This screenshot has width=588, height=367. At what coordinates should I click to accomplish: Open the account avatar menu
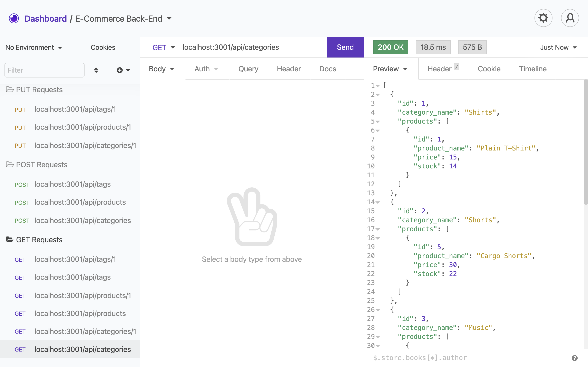[x=570, y=18]
